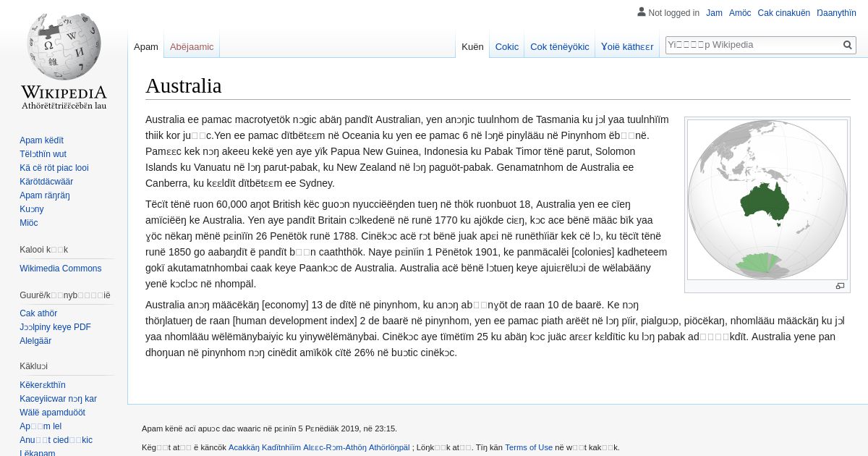Enlarge the Australia globe map using the enlarge icon
Image resolution: width=868 pixels, height=456 pixels.
pos(840,286)
